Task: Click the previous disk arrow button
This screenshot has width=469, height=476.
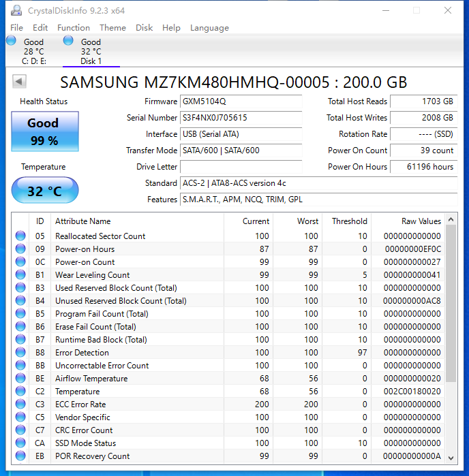Action: tap(19, 81)
